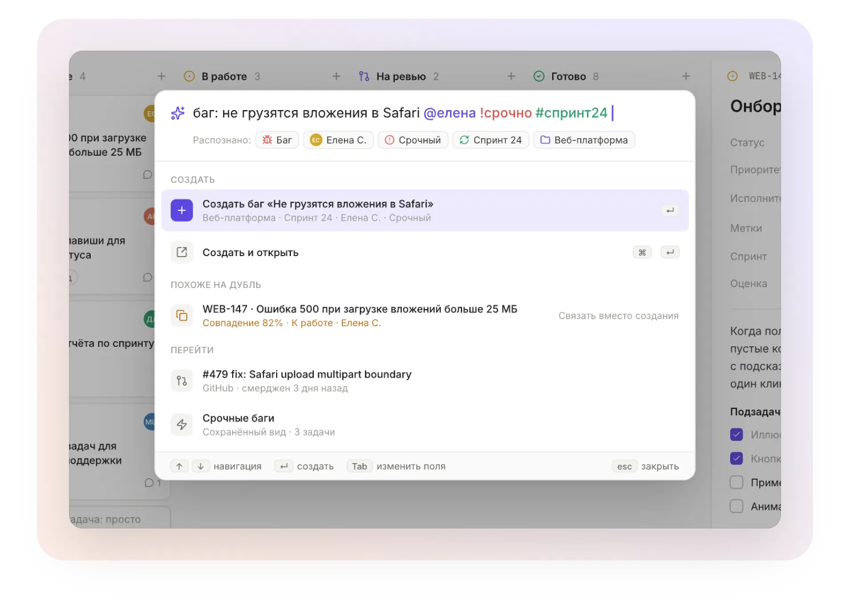Viewport: 850px width, 616px height.
Task: Click the down arrow navigation key hint
Action: [x=200, y=466]
